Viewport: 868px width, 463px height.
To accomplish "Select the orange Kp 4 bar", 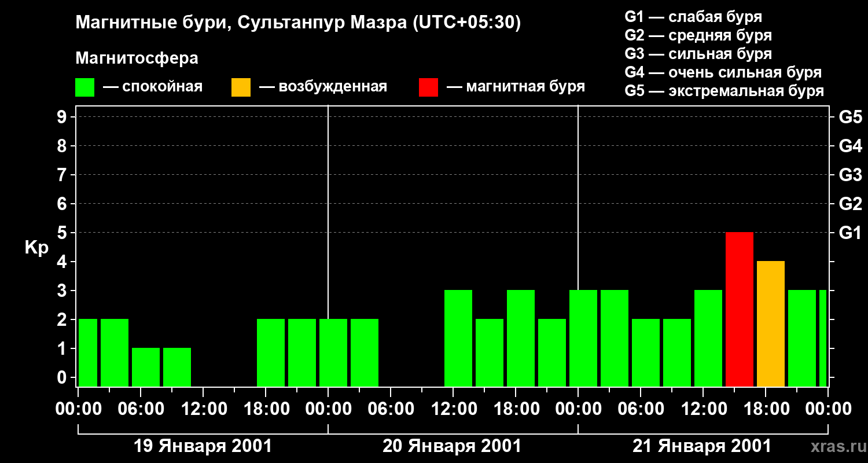I will [x=771, y=324].
